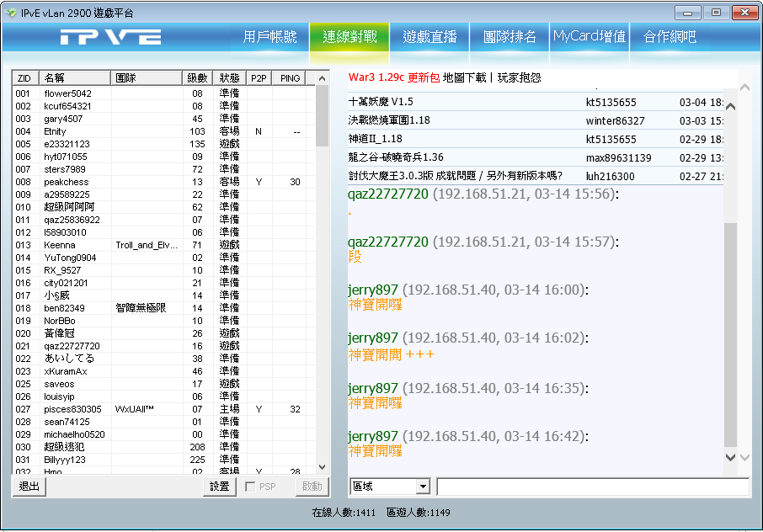The height and width of the screenshot is (532, 763).
Task: Click into the chat message input field
Action: 592,487
